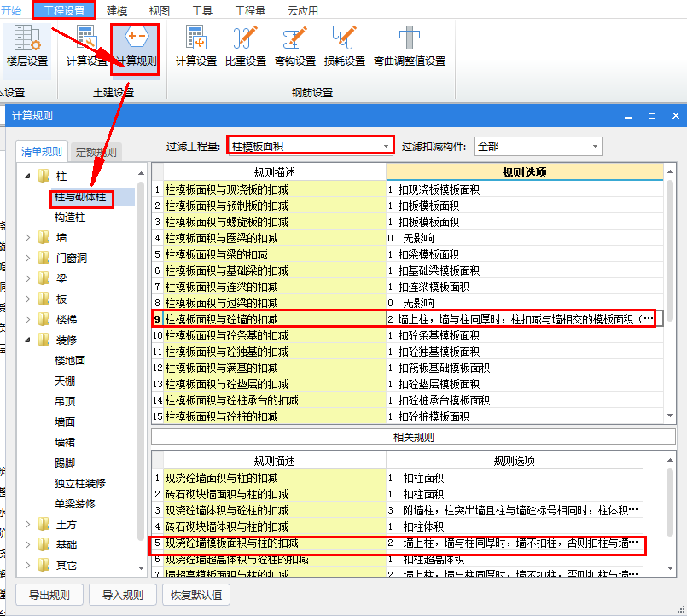The image size is (687, 616).
Task: Select 楼地面 under 装修
Action: tap(70, 361)
